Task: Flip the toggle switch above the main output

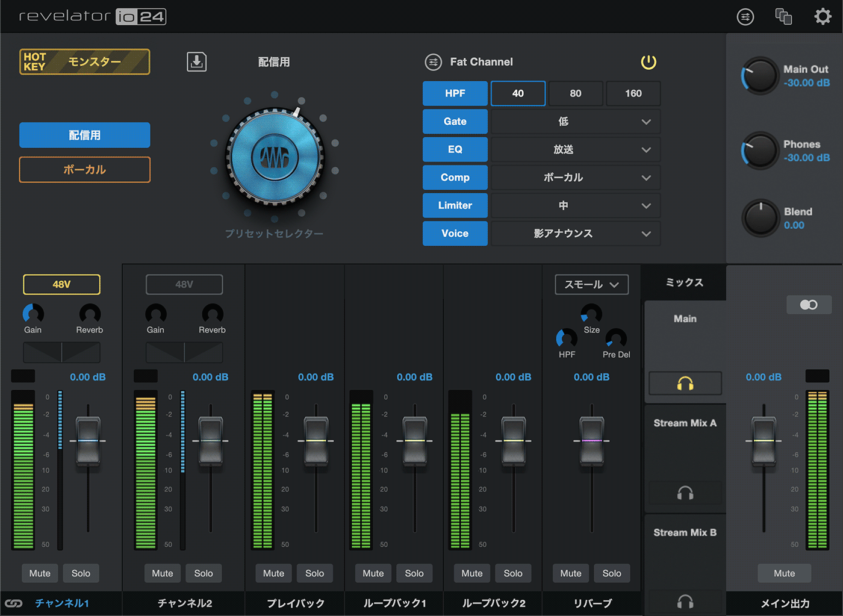Action: (x=809, y=305)
